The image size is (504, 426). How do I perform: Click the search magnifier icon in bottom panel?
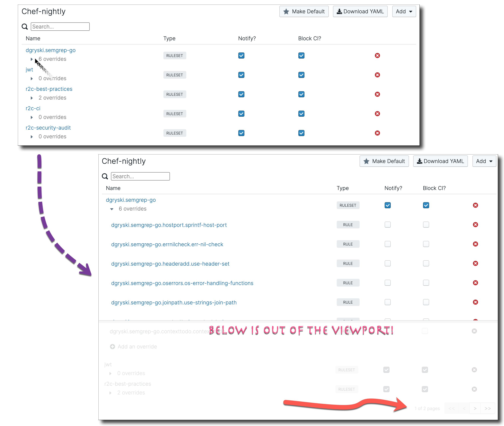coord(105,176)
